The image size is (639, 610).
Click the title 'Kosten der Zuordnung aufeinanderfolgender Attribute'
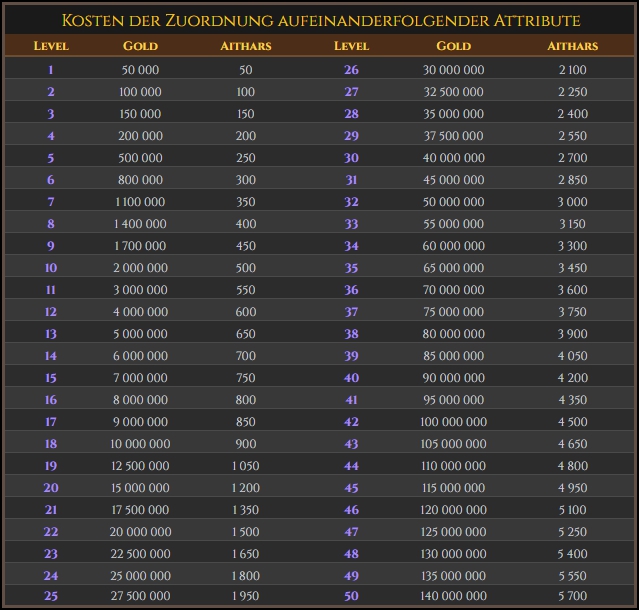pos(320,20)
